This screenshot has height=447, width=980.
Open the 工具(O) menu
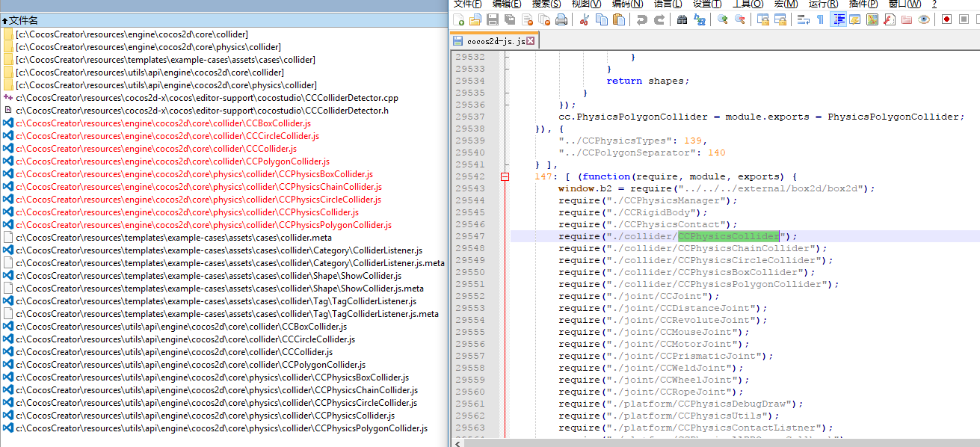point(748,4)
